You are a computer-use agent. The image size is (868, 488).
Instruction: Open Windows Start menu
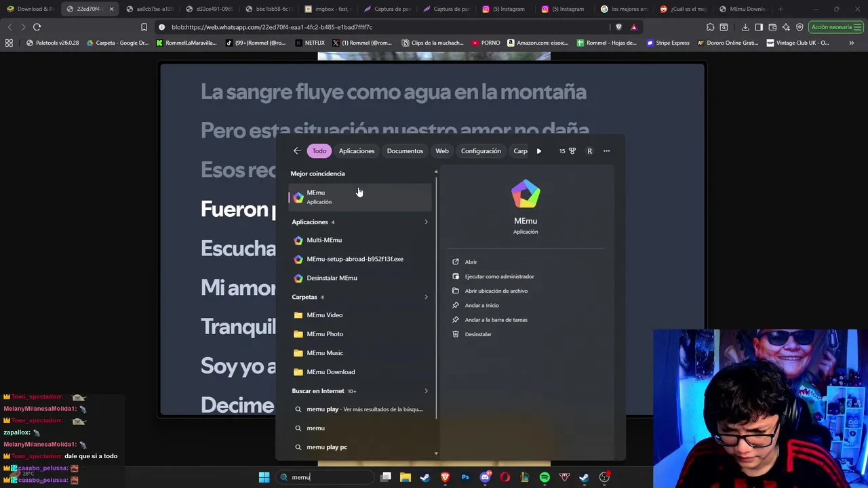click(x=264, y=477)
